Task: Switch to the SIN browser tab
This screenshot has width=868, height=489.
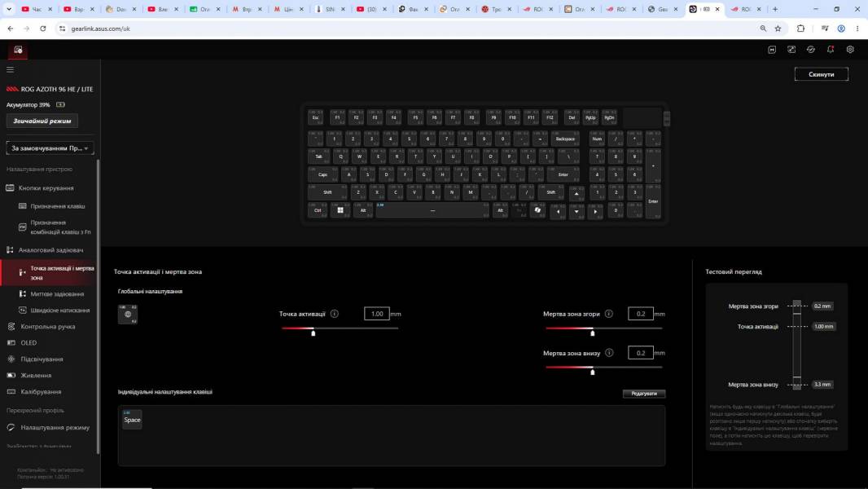Action: (x=330, y=9)
